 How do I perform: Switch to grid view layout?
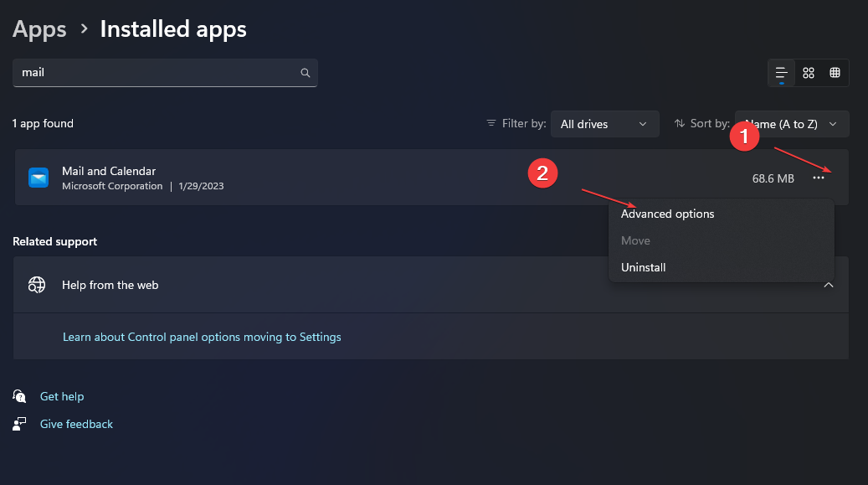[x=809, y=73]
